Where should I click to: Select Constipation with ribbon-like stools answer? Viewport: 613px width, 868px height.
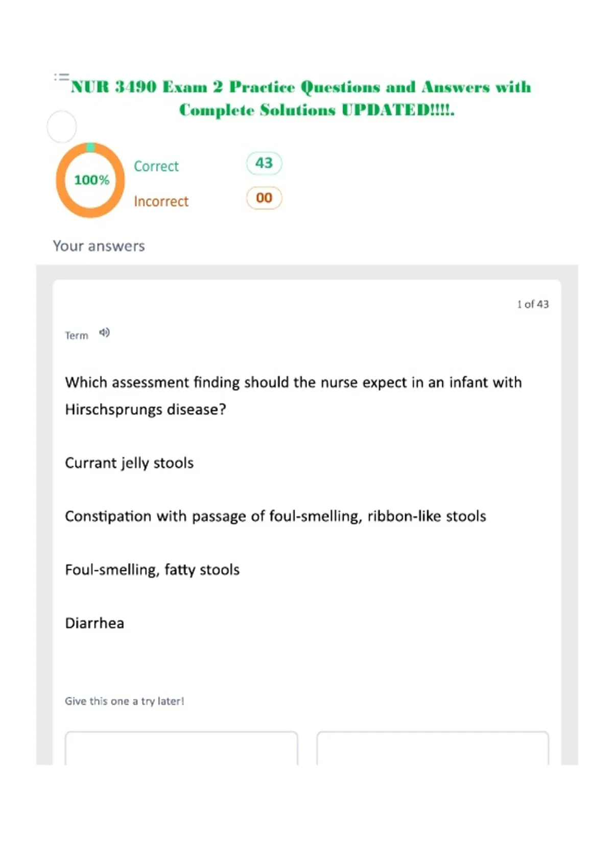(275, 516)
